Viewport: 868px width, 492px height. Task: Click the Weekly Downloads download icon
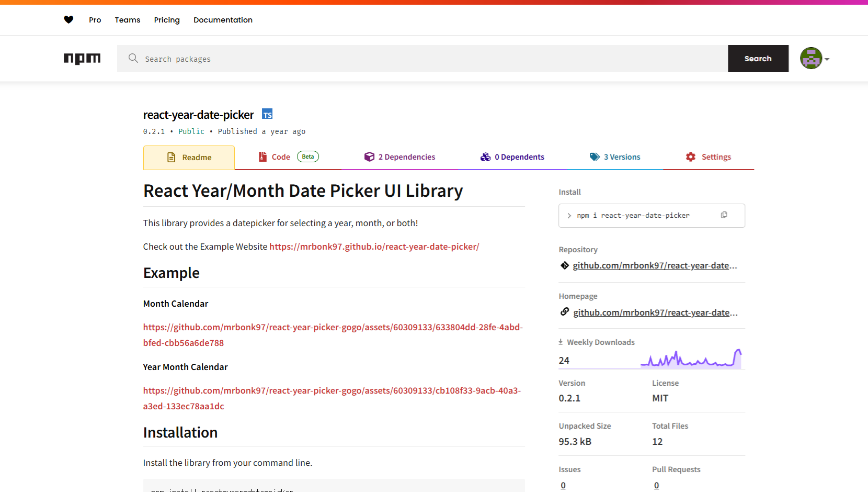[561, 342]
